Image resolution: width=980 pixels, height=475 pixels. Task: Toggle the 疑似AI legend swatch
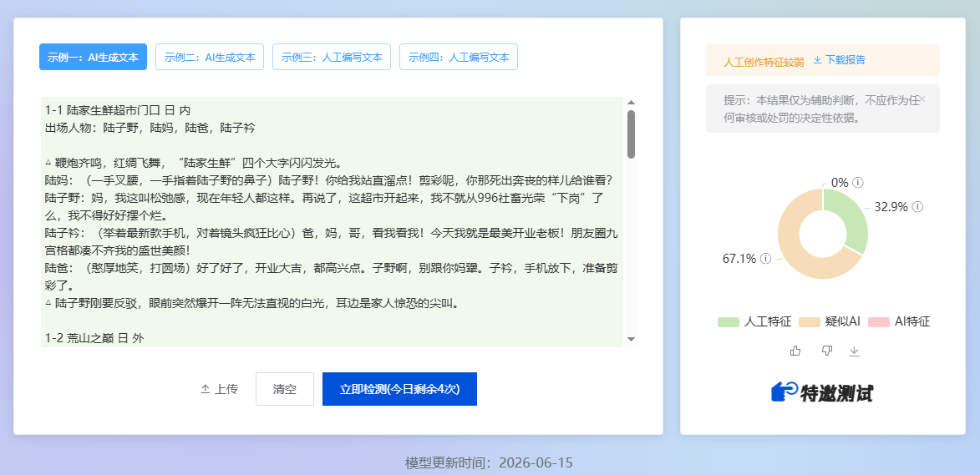pyautogui.click(x=810, y=322)
